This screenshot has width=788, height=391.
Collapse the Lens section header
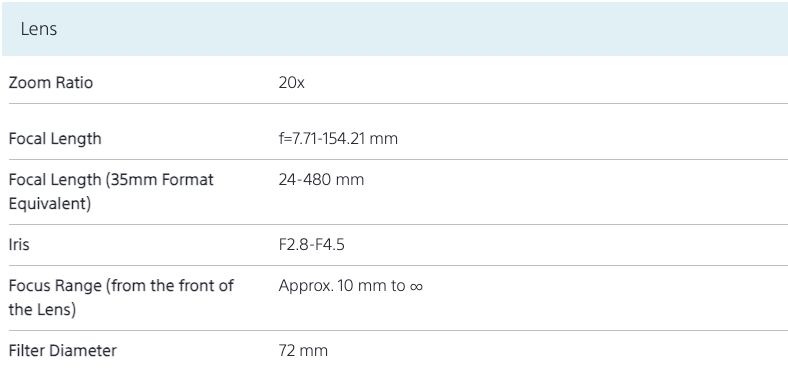coord(395,29)
